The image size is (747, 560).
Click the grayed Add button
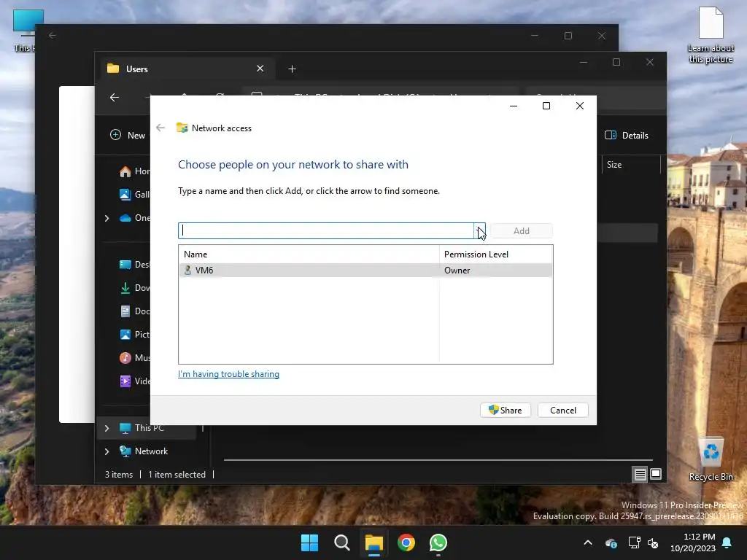point(521,231)
